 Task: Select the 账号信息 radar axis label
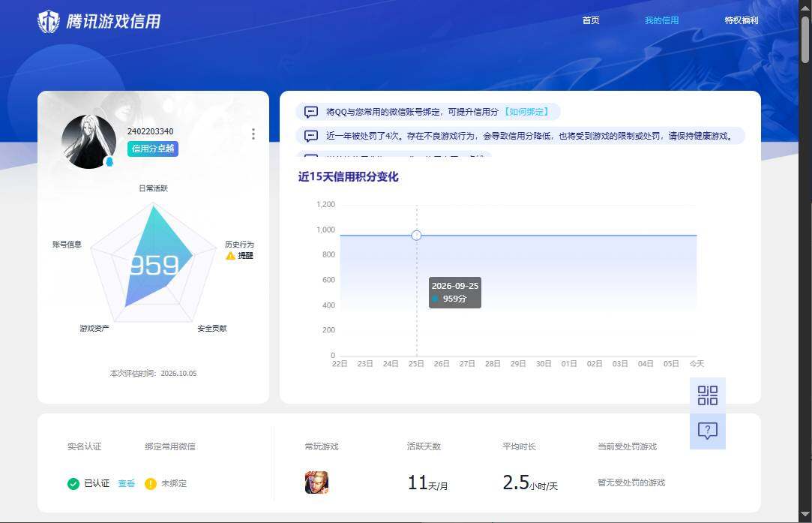tap(67, 244)
